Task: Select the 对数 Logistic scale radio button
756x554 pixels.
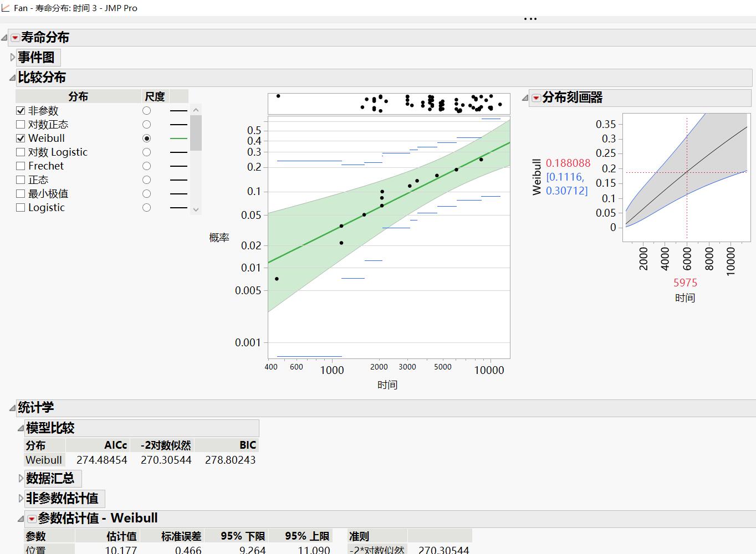Action: click(x=146, y=152)
